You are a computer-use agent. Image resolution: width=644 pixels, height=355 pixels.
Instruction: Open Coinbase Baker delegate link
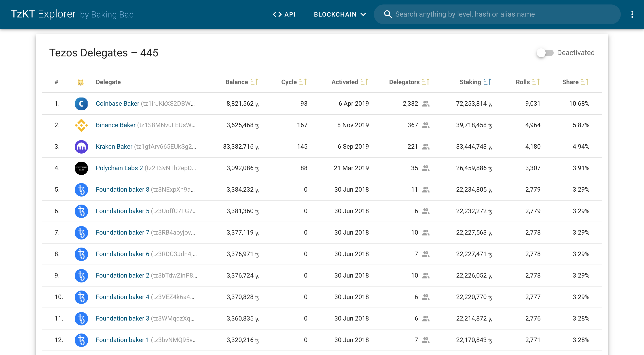coord(117,104)
